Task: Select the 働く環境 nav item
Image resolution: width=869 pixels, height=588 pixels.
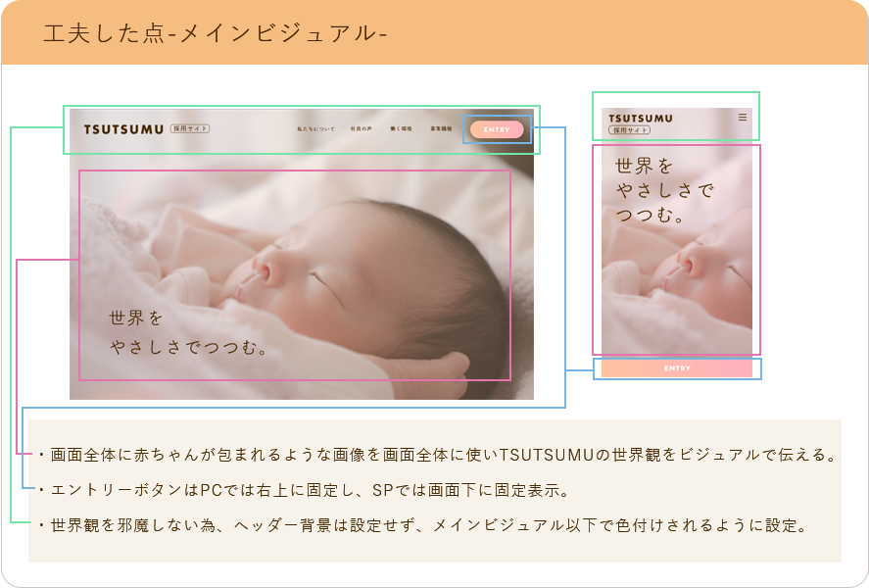Action: click(401, 129)
